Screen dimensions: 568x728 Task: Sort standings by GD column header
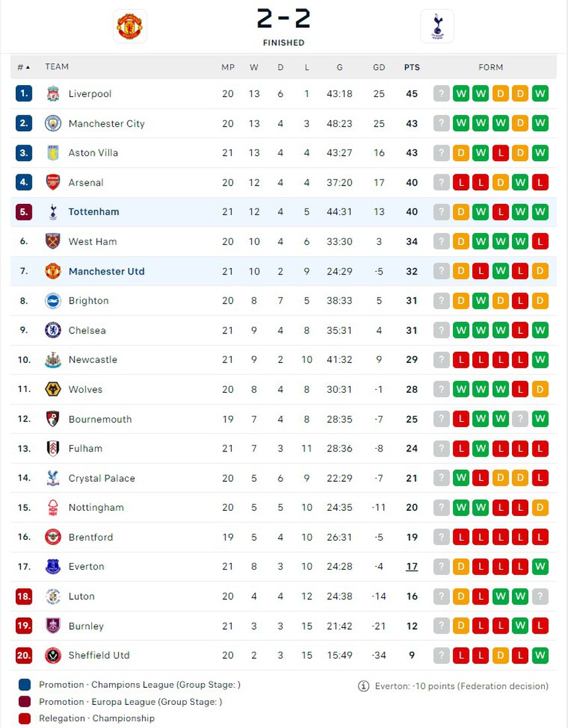pyautogui.click(x=378, y=67)
